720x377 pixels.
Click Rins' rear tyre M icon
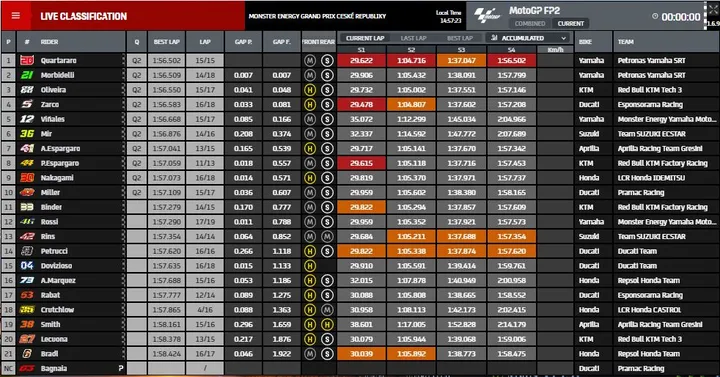click(327, 236)
